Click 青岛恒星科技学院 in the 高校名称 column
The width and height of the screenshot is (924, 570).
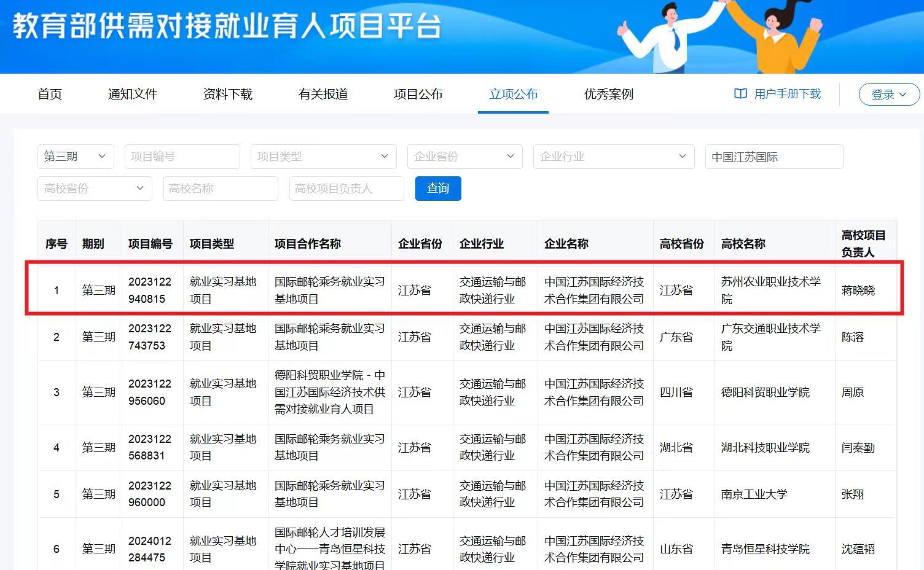click(765, 549)
